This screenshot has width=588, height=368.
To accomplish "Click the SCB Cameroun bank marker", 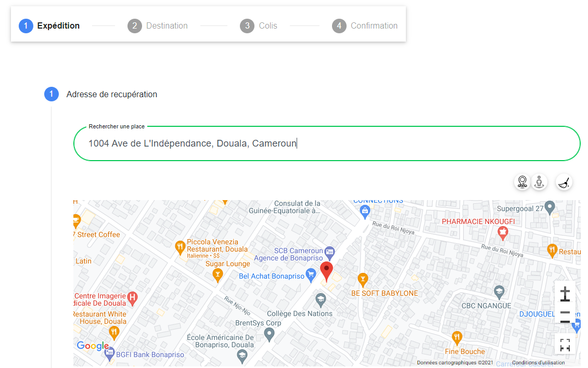I will [329, 252].
